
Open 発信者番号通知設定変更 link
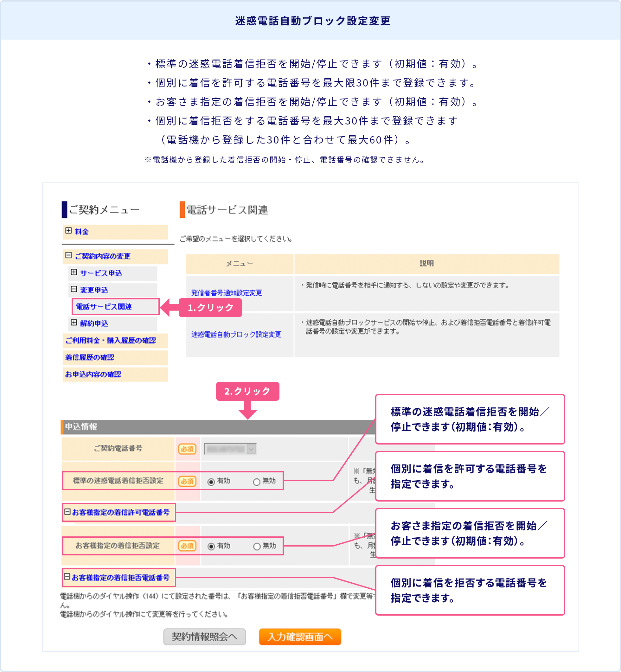coord(227,293)
